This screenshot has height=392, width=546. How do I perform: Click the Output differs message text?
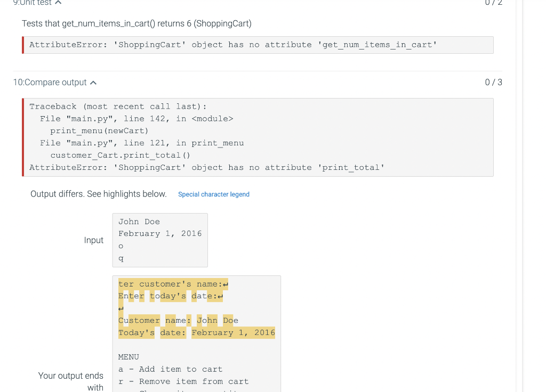pyautogui.click(x=98, y=194)
